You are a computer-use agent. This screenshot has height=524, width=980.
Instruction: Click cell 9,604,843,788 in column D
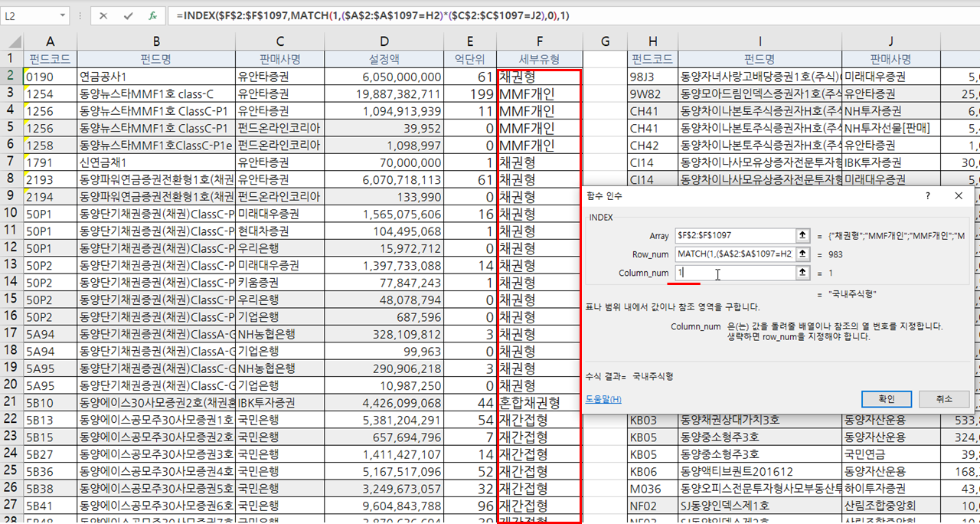click(384, 506)
